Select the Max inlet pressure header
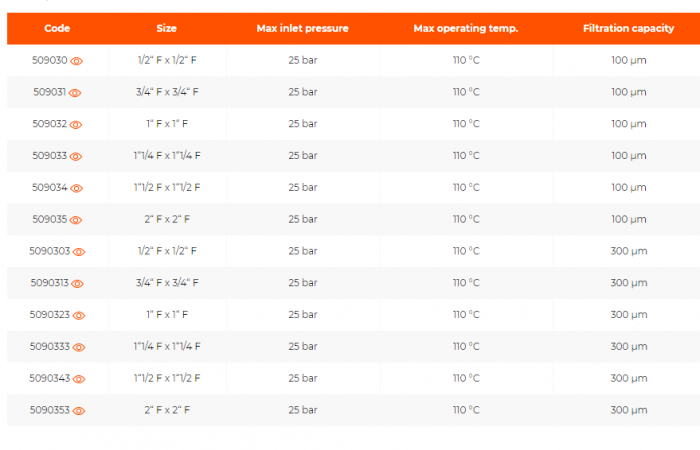The width and height of the screenshot is (700, 450). coord(303,28)
